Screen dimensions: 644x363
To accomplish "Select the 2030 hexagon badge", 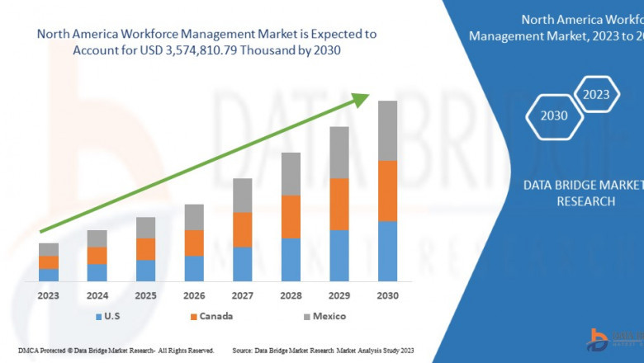I will [555, 117].
